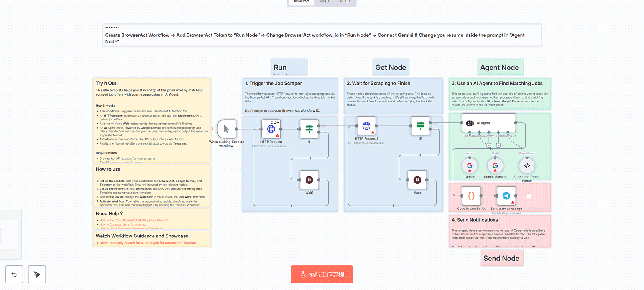Open 'How to Connect n8n to Browseract' link
644x290 pixels.
pyautogui.click(x=123, y=225)
